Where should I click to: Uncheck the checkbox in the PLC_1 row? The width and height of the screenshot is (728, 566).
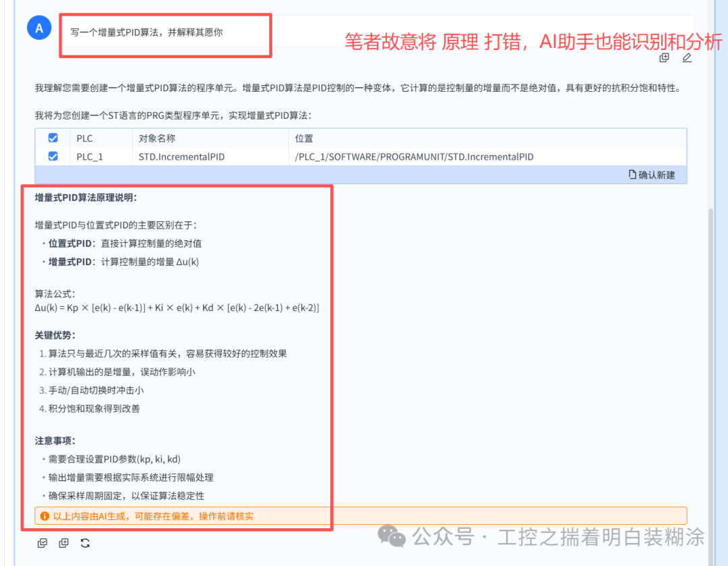point(53,156)
